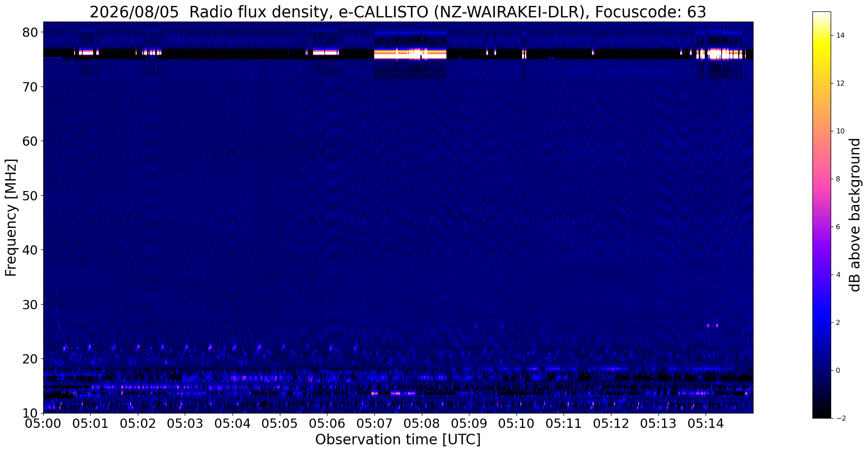The height and width of the screenshot is (452, 868).
Task: Click the colorbar tick label 8
Action: point(837,179)
